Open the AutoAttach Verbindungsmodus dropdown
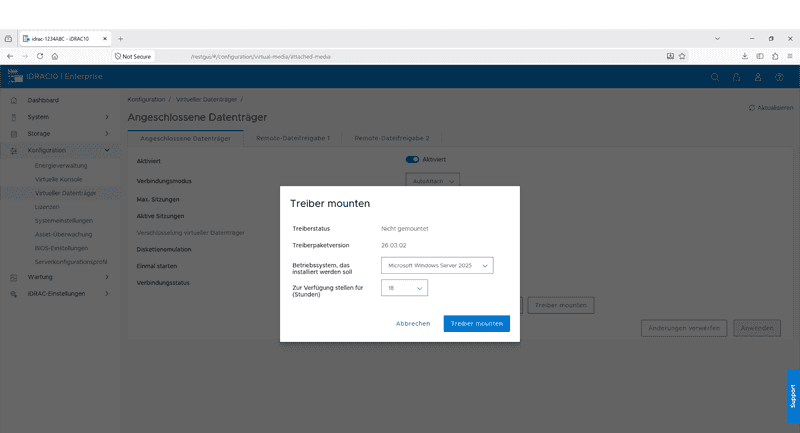The height and width of the screenshot is (433, 800). pos(433,181)
